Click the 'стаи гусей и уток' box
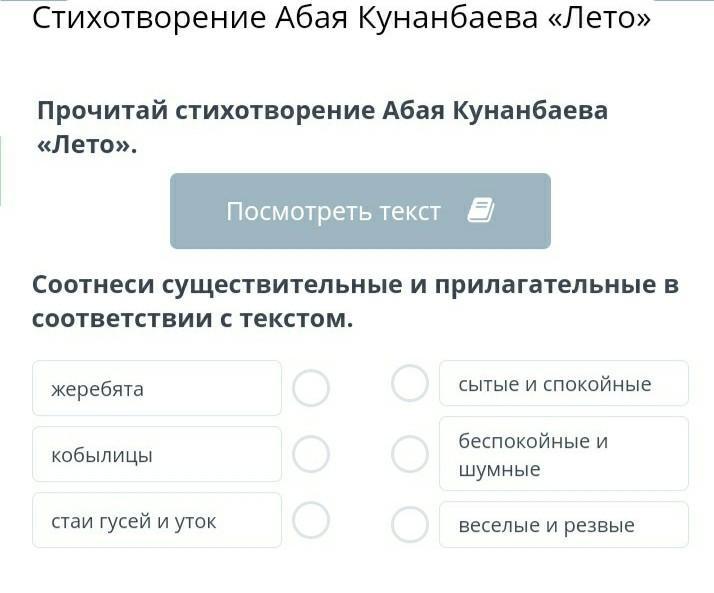This screenshot has height=593, width=714. [x=156, y=520]
